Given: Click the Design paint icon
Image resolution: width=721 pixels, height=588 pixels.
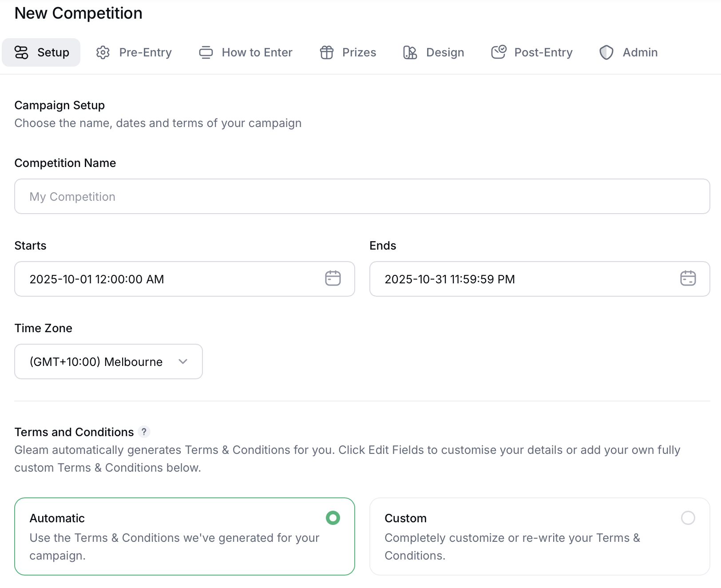Looking at the screenshot, I should click(410, 52).
